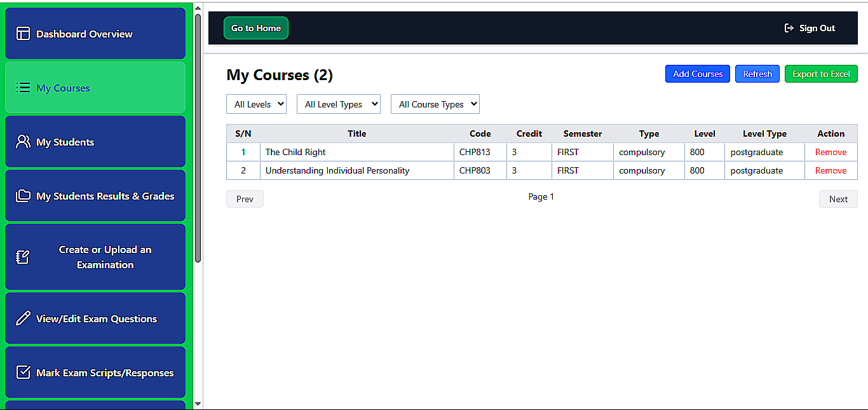Open Create or Upload an Examination
Image resolution: width=868 pixels, height=410 pixels.
95,257
